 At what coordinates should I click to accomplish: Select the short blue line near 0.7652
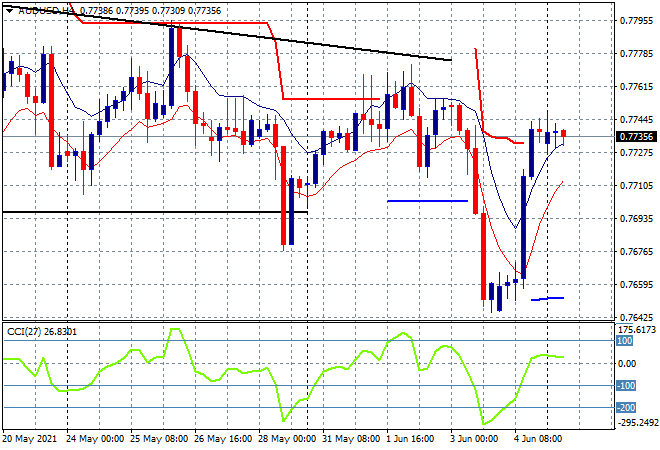(547, 299)
